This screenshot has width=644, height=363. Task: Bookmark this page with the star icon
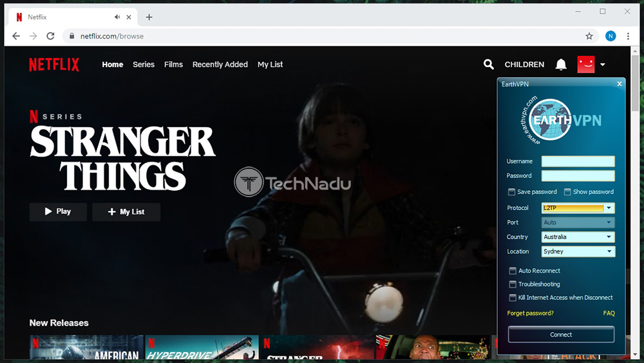tap(589, 36)
